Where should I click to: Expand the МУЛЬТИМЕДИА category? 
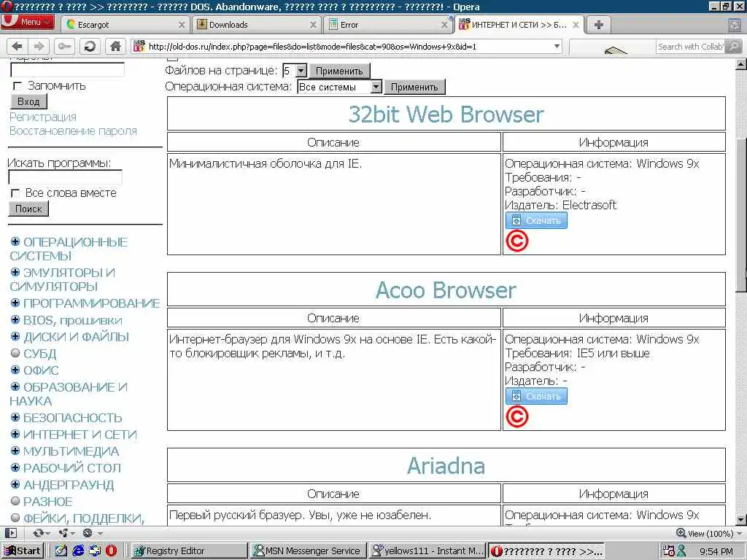(15, 451)
